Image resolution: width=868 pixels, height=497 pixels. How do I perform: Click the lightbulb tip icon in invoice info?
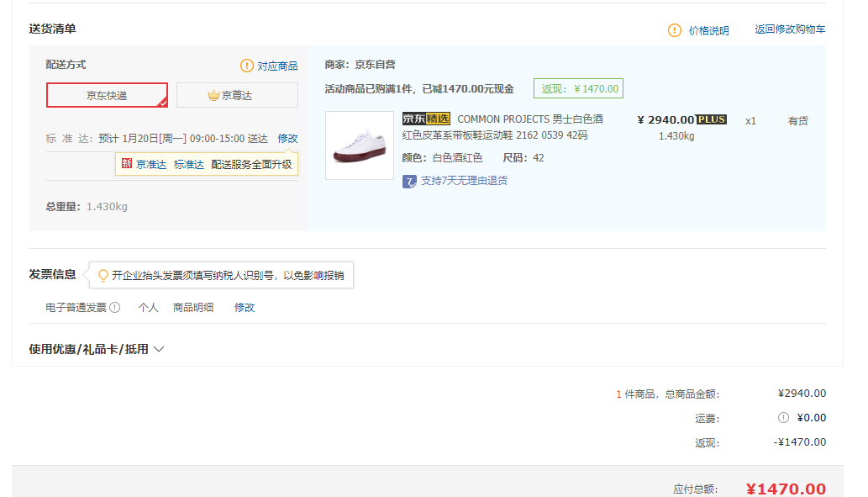click(x=103, y=275)
